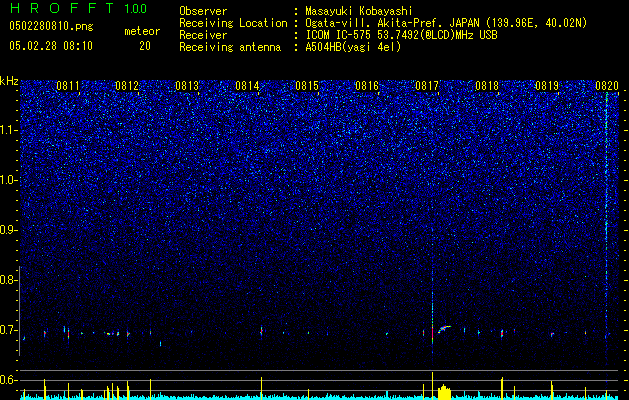The width and height of the screenshot is (629, 400).
Task: Click the curved meteor echo after 0817
Action: click(x=444, y=329)
